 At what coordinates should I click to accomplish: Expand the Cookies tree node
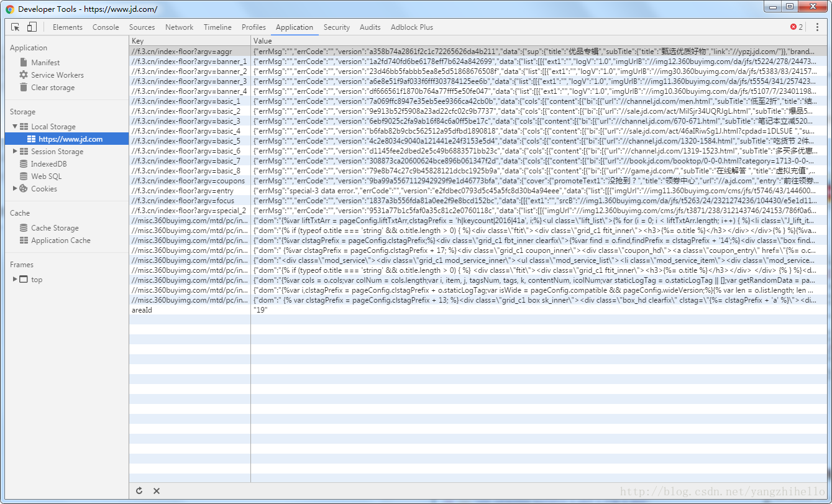click(x=16, y=189)
